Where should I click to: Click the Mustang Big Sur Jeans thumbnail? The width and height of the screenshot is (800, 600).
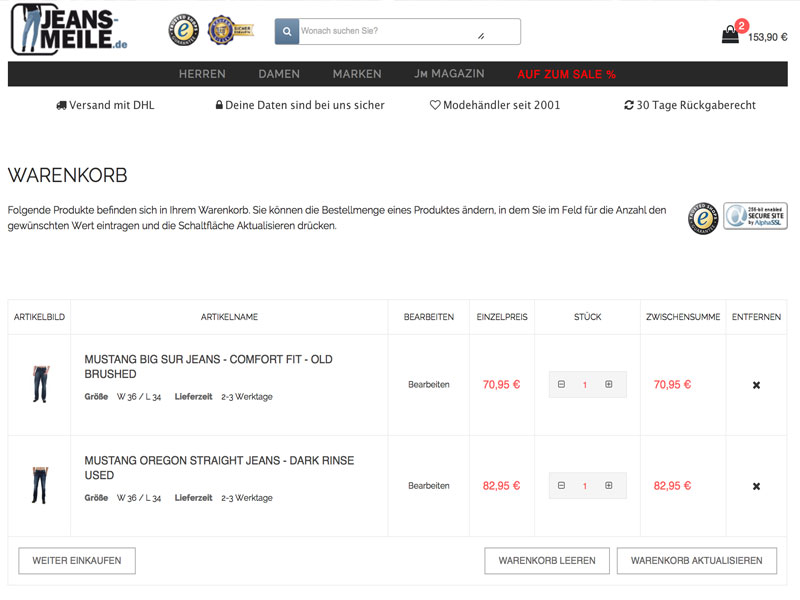(41, 384)
